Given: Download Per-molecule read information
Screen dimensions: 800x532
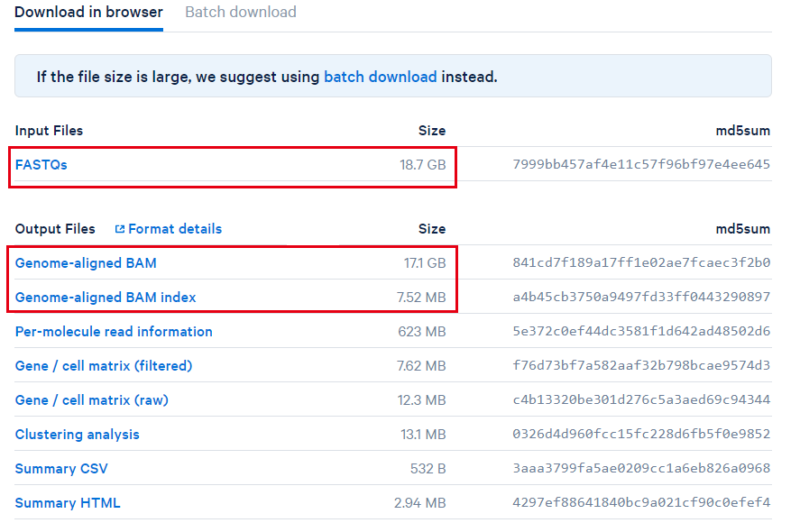Looking at the screenshot, I should click(114, 332).
